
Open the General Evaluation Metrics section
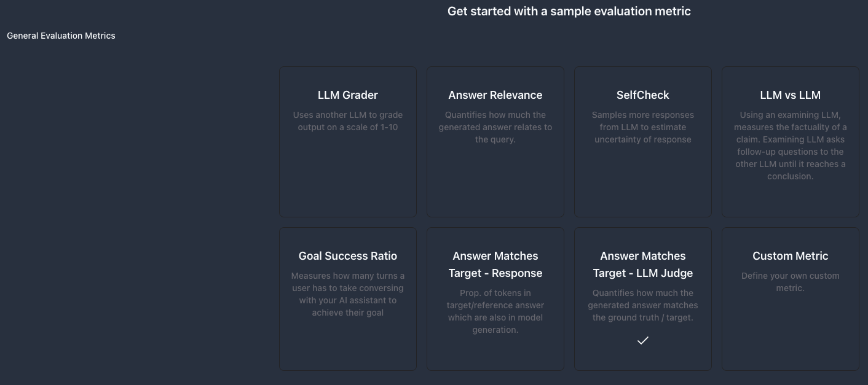61,36
